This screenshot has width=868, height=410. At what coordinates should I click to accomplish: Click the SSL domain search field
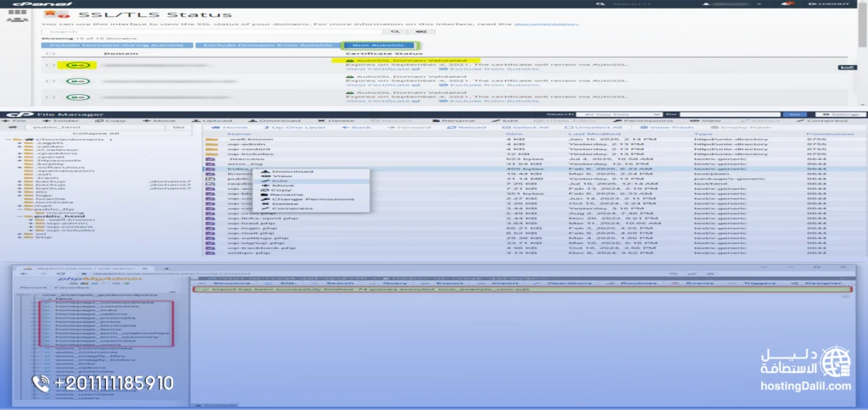[x=214, y=31]
